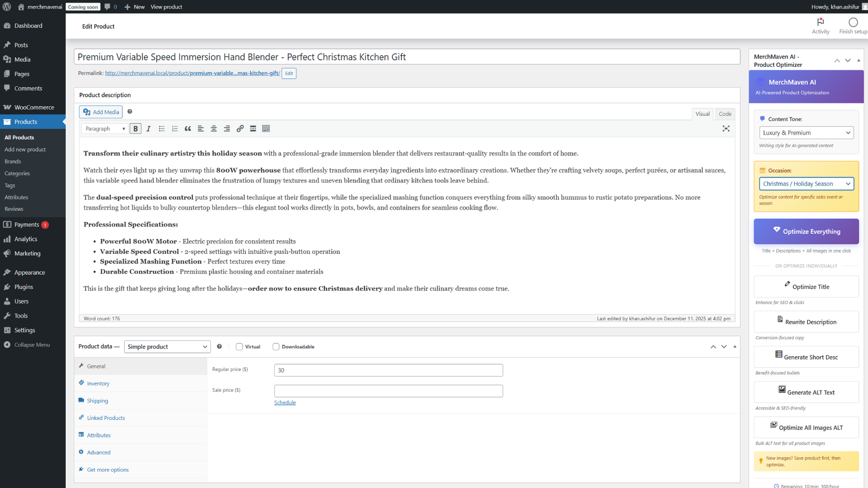The image size is (868, 488).
Task: Open the Paragraph format dropdown
Action: coord(105,129)
